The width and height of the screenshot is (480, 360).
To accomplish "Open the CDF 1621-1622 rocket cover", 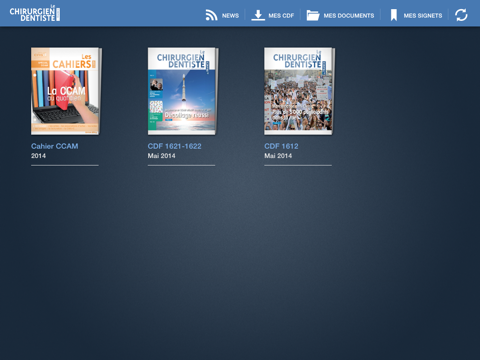I will pos(183,91).
